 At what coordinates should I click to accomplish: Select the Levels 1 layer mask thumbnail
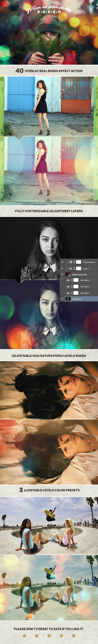(x=78, y=269)
